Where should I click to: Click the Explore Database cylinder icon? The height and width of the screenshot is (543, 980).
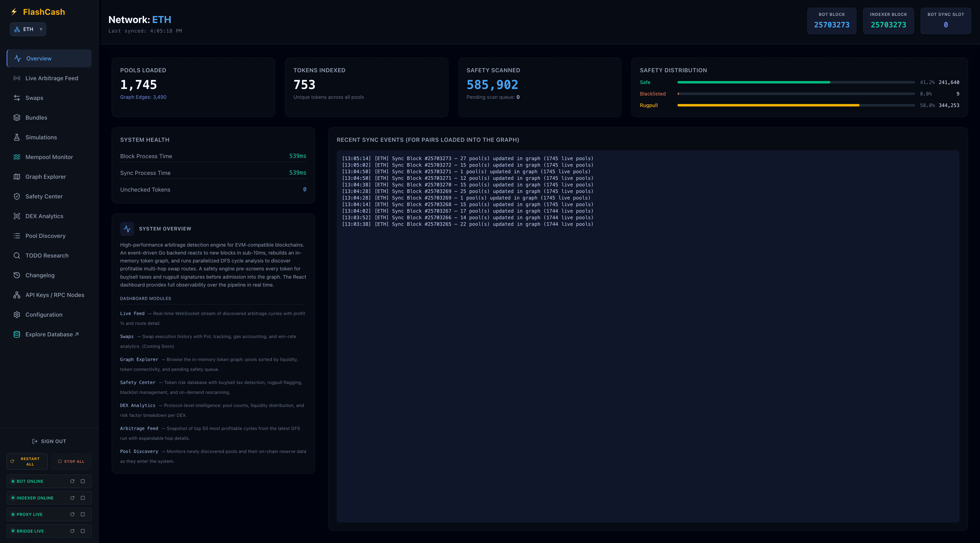(17, 335)
